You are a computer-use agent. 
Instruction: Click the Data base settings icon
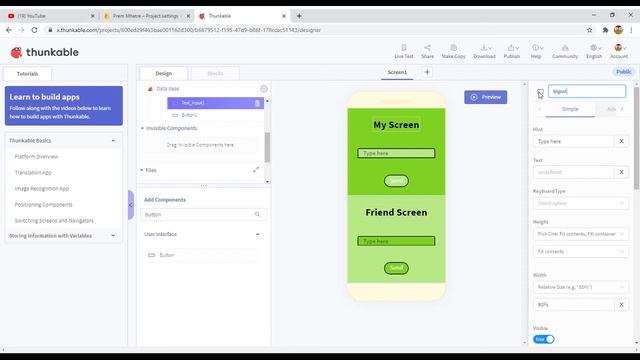click(264, 89)
